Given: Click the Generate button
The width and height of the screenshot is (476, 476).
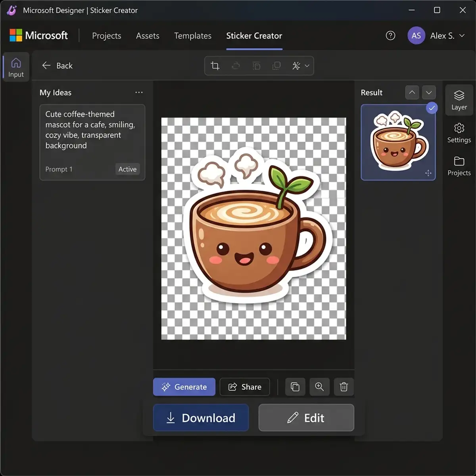Looking at the screenshot, I should 184,387.
